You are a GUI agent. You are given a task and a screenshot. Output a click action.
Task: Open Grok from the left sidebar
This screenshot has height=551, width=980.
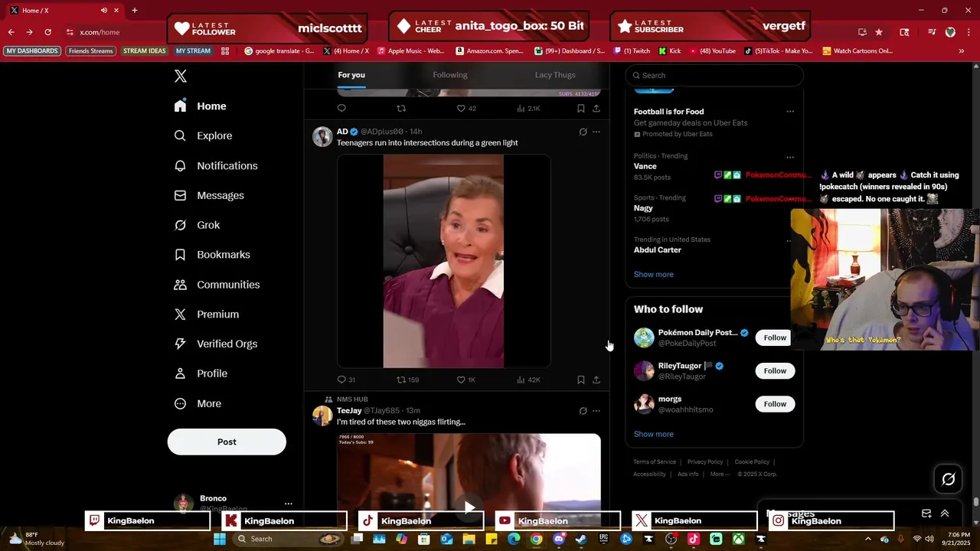coord(198,225)
